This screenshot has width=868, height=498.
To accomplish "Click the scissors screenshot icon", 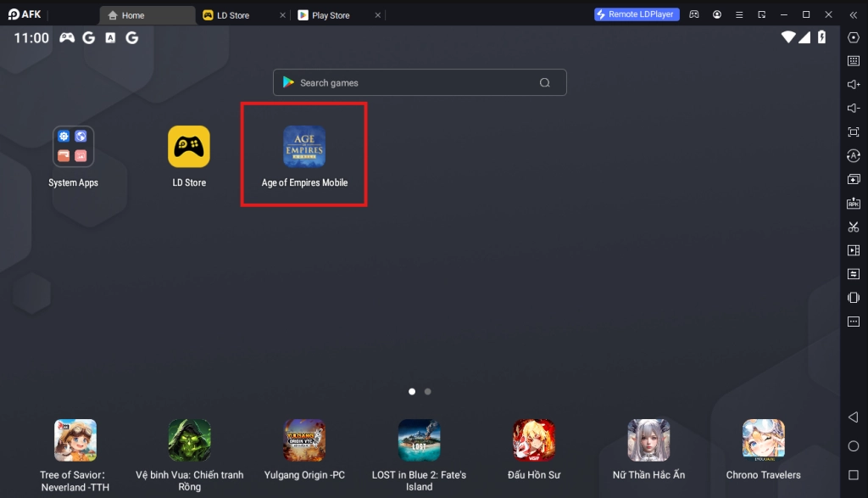I will pyautogui.click(x=854, y=227).
